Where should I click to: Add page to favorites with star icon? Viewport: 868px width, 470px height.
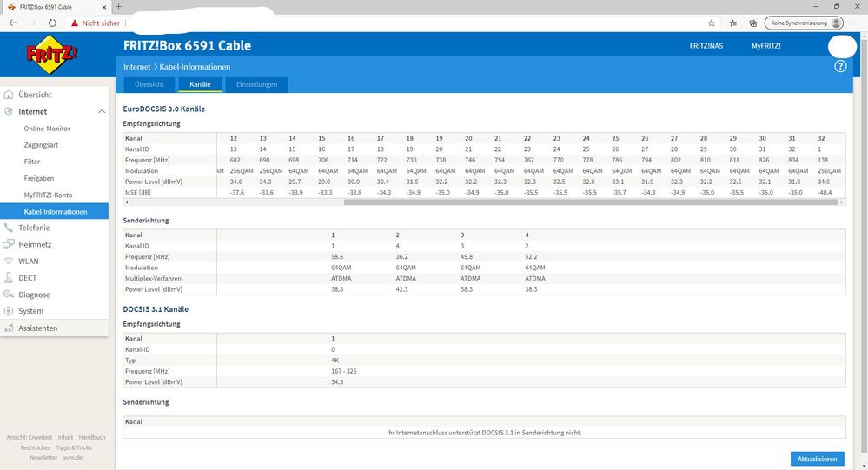tap(712, 23)
